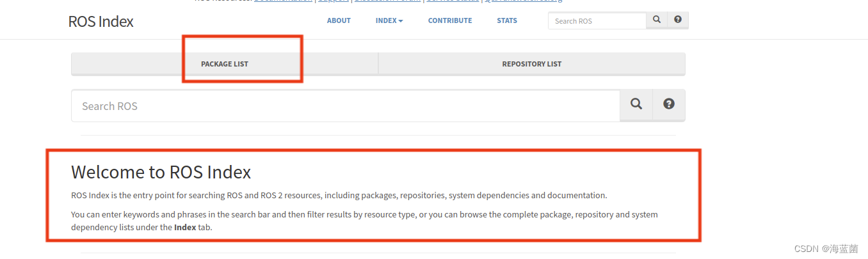The width and height of the screenshot is (868, 259).
Task: Click the sentence starting 'ROS Index is the entry point'
Action: tap(339, 195)
